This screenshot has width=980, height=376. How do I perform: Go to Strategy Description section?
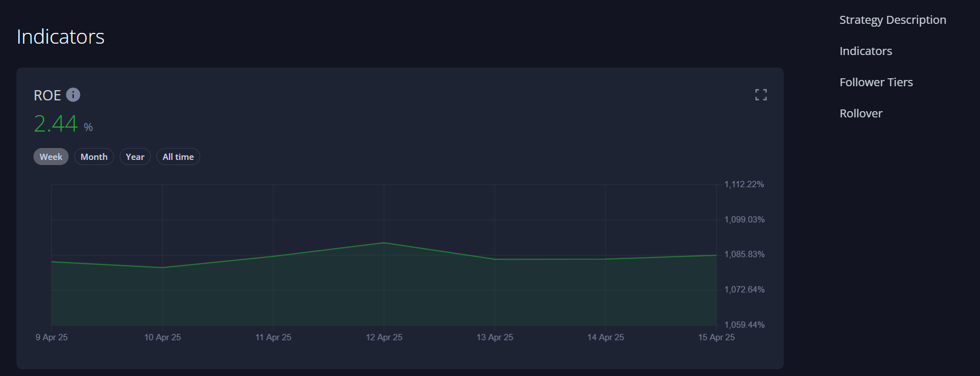tap(892, 20)
